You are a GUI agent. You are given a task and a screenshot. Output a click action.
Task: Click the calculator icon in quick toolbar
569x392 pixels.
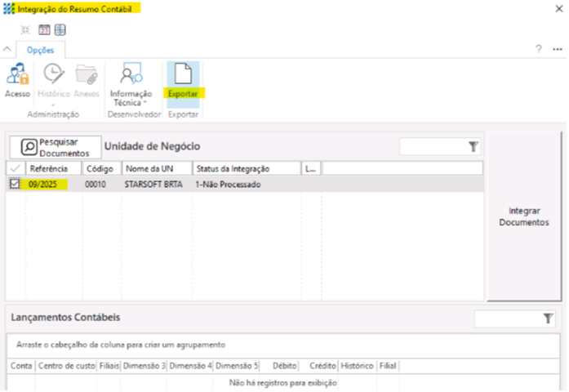pyautogui.click(x=60, y=29)
